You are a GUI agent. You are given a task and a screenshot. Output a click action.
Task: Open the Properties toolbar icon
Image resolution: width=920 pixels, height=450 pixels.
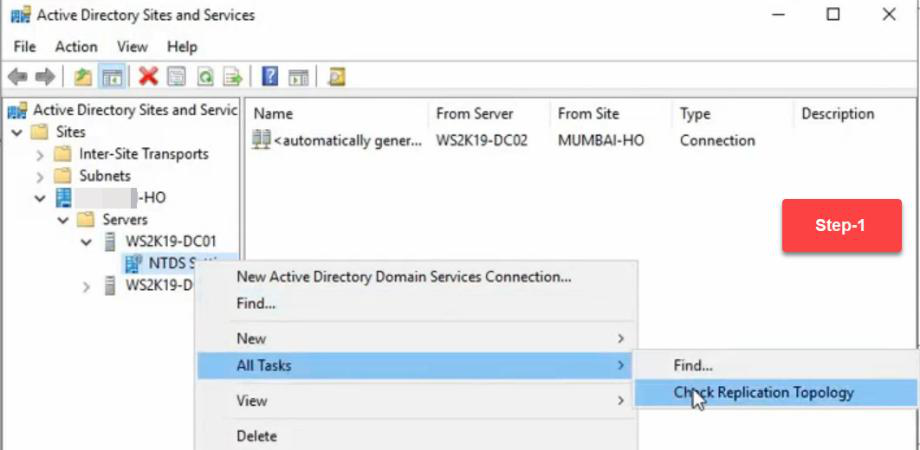pos(177,76)
